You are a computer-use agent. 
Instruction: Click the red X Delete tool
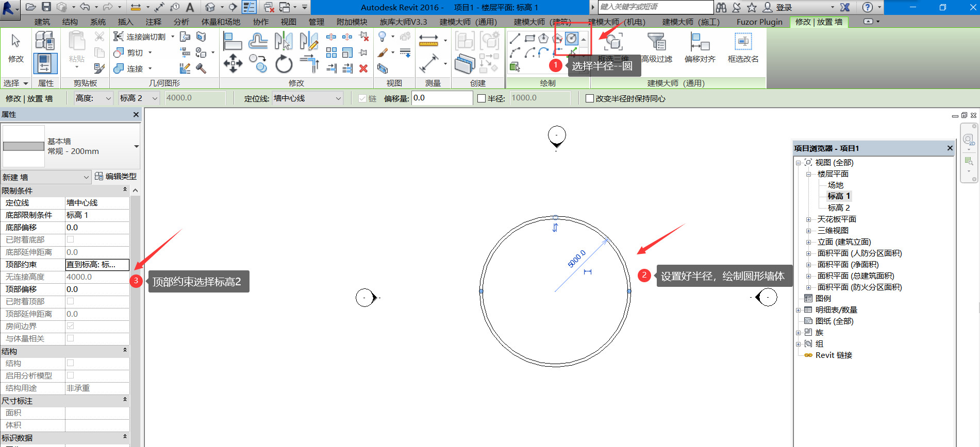(363, 68)
